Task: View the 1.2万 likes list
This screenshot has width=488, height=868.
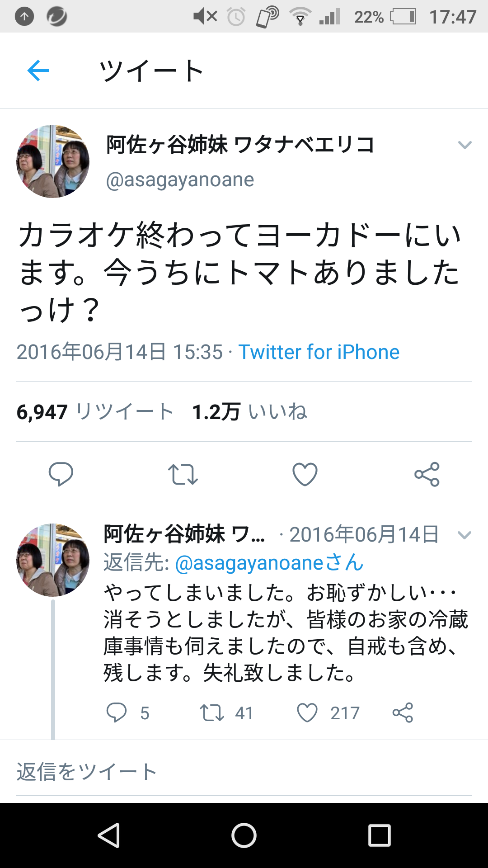Action: click(x=249, y=412)
